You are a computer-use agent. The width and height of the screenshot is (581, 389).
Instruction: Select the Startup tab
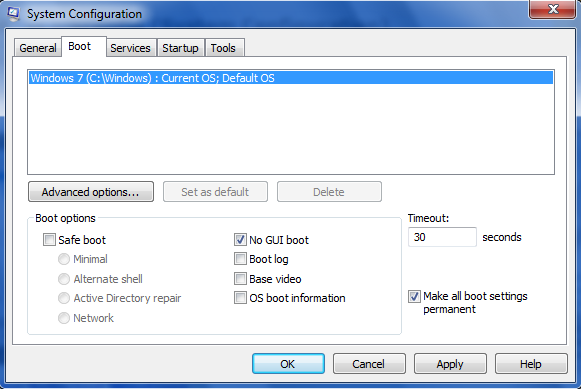(x=180, y=48)
